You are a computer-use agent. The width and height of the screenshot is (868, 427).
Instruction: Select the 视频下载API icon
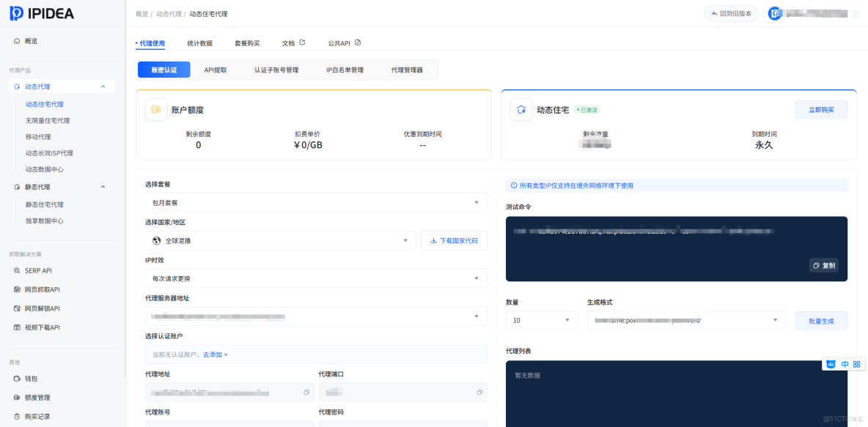pyautogui.click(x=17, y=327)
